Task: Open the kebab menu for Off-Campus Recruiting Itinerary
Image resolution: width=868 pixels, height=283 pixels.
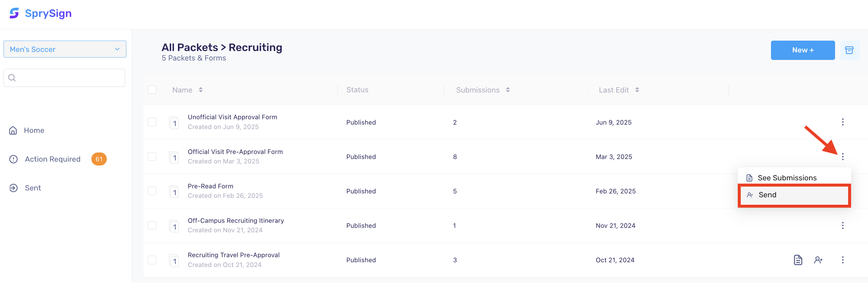Action: point(843,225)
